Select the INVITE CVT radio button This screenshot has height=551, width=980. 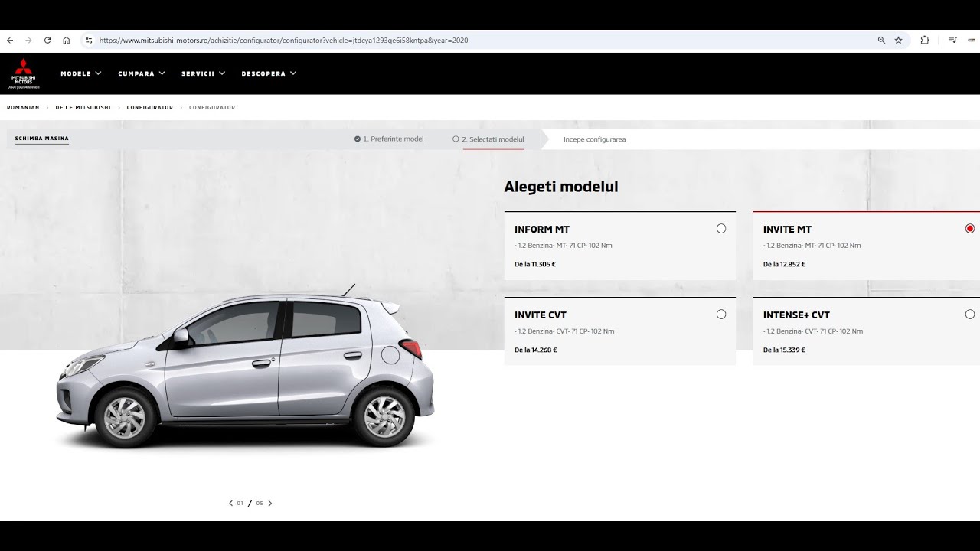[721, 315]
